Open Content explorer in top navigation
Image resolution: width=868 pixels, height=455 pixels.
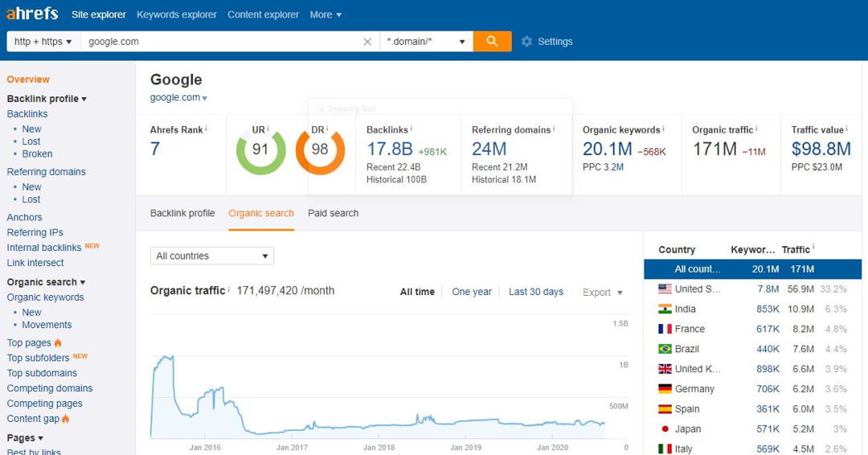(x=263, y=15)
